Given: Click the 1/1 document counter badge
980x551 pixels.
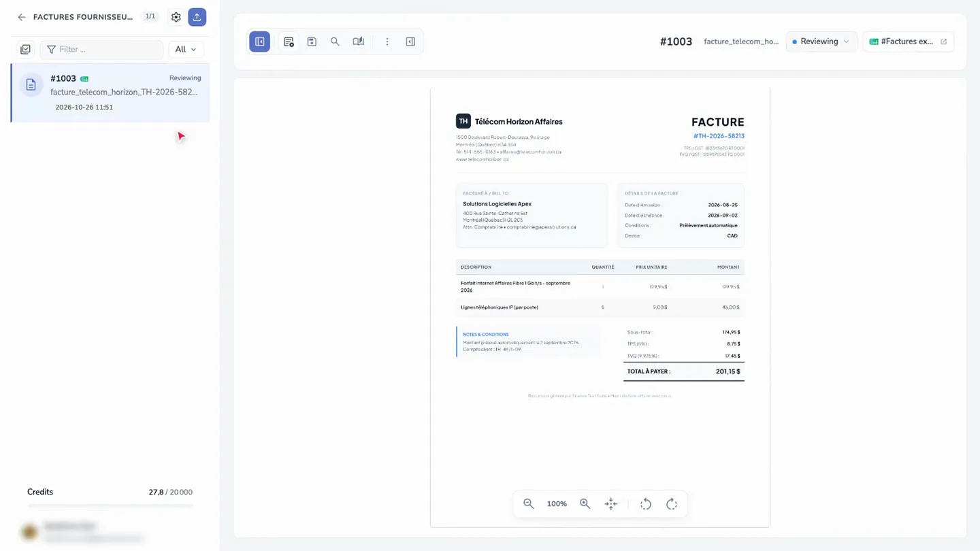Looking at the screenshot, I should click(150, 16).
